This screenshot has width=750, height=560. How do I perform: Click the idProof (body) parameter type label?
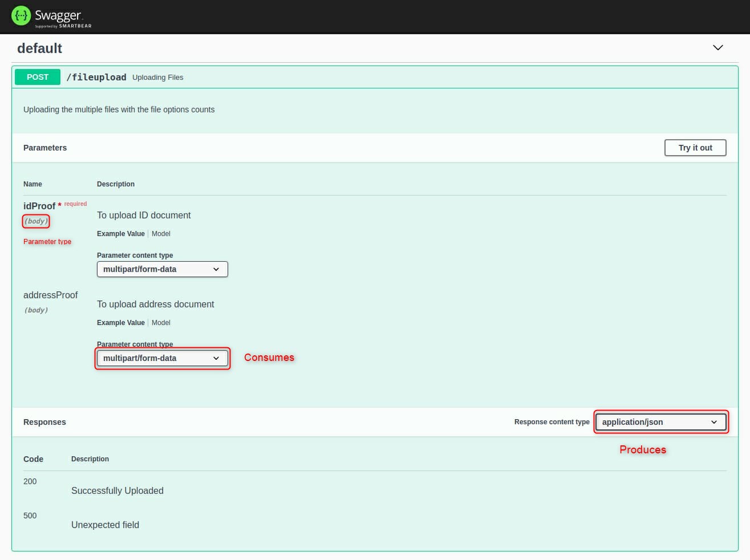(36, 221)
